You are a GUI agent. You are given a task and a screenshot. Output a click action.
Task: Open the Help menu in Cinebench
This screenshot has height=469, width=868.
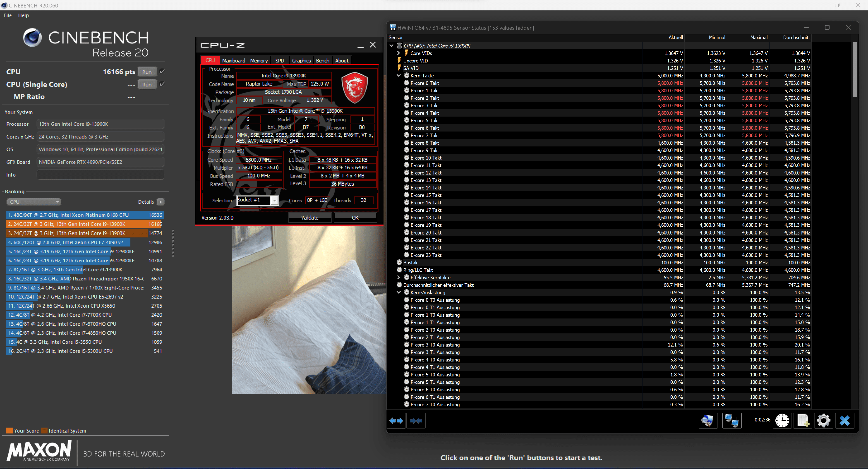(23, 15)
